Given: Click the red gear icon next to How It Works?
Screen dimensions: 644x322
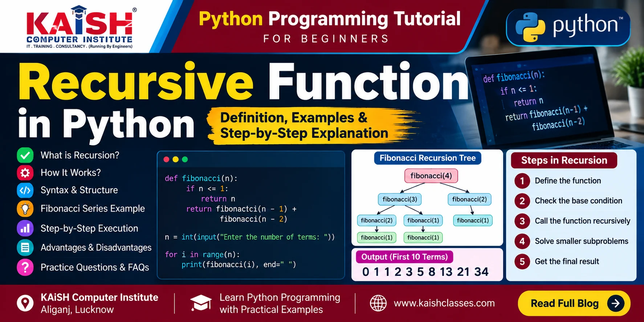Looking at the screenshot, I should click(25, 173).
